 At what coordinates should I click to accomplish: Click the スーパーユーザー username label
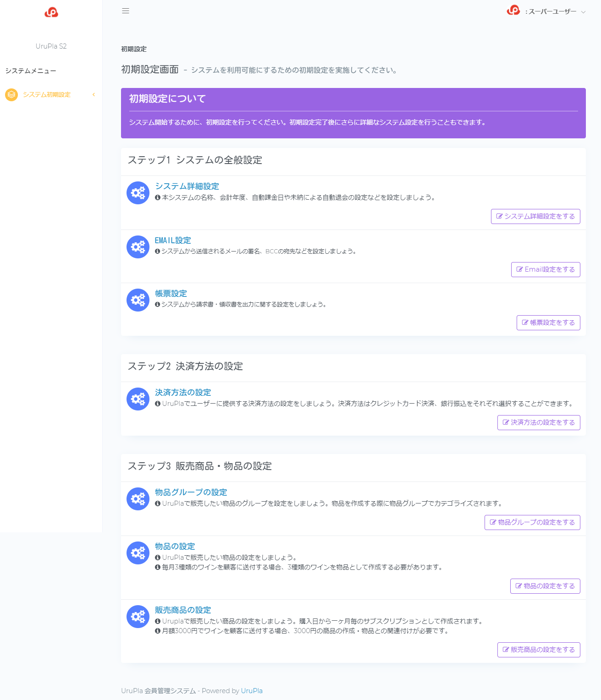coord(551,12)
